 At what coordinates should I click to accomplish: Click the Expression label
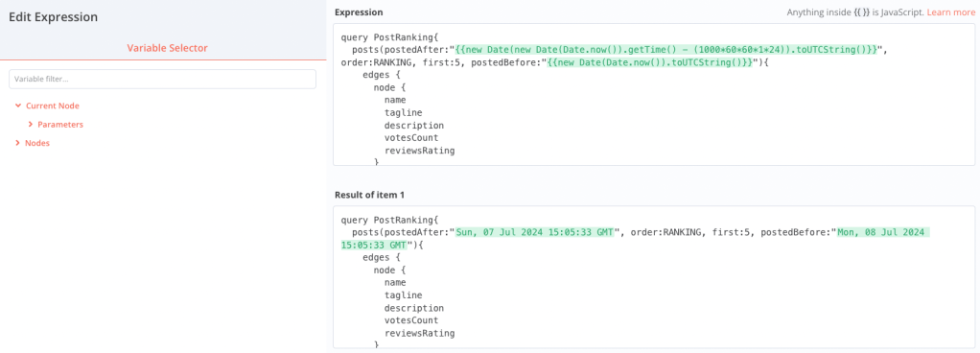(x=359, y=12)
